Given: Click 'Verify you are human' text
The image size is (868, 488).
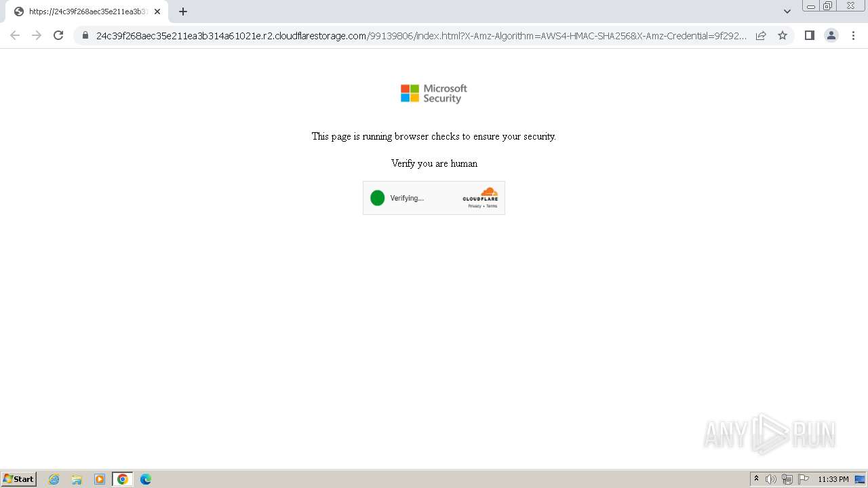Looking at the screenshot, I should 434,163.
